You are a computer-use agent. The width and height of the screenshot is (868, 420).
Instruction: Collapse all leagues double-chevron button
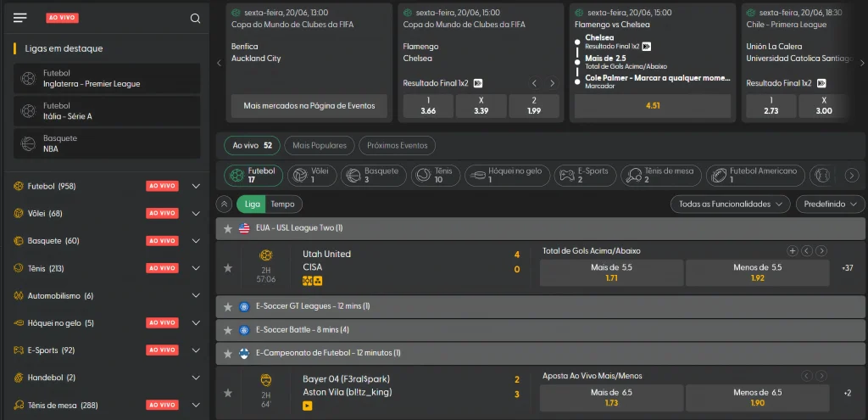[224, 204]
